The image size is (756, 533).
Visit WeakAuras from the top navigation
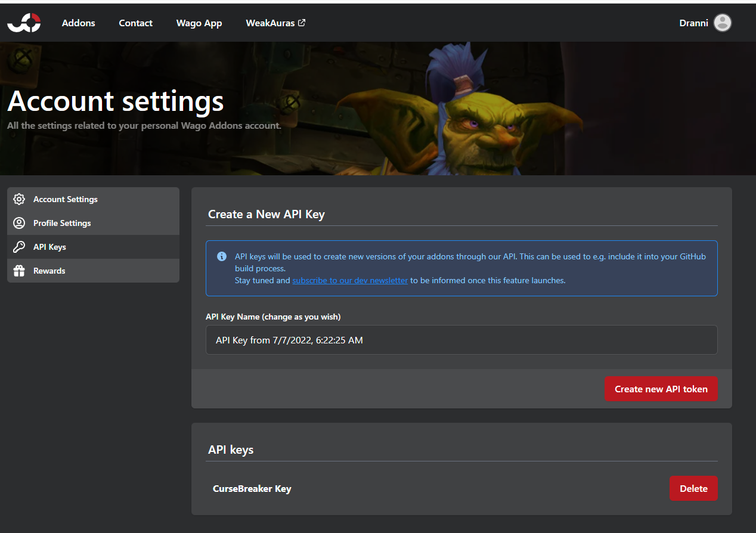[270, 23]
